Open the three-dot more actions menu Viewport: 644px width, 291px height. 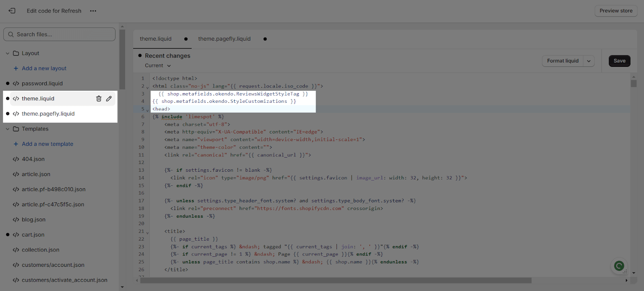point(93,11)
